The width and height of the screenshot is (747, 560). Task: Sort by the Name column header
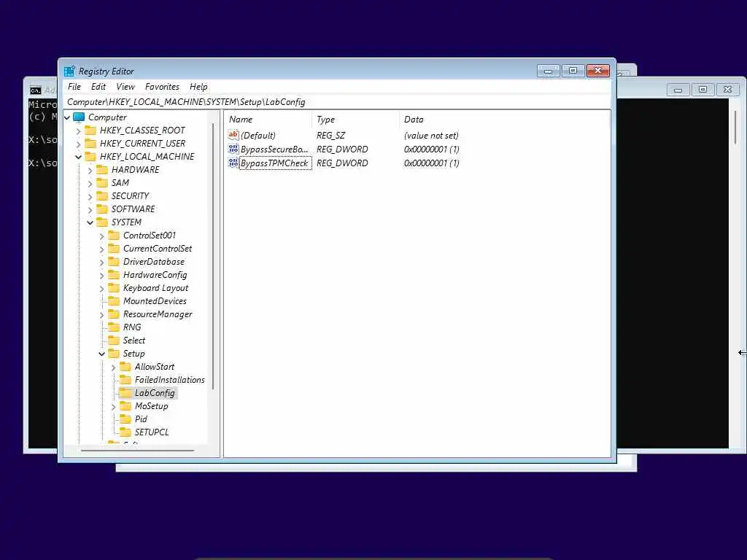point(268,120)
